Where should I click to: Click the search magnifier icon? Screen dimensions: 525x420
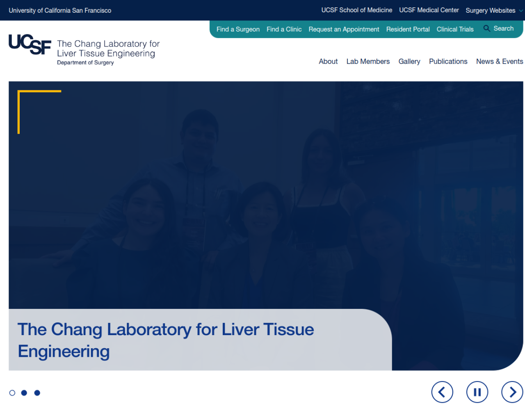[487, 28]
